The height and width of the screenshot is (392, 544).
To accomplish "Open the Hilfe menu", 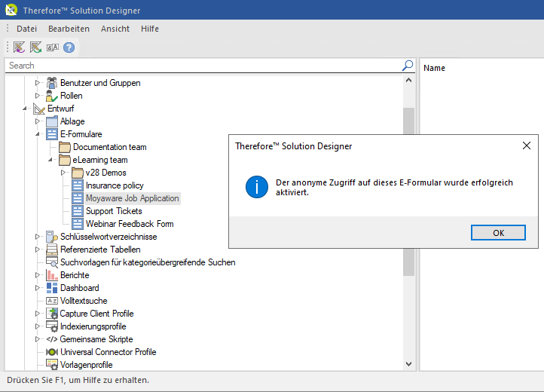I will (x=150, y=29).
